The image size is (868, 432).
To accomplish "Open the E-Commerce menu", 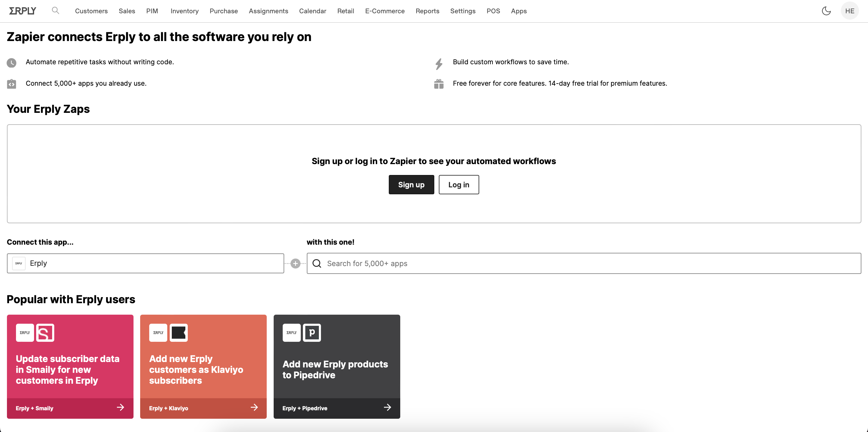I will pos(385,11).
